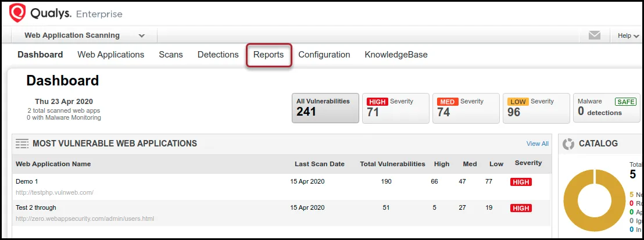Filter by HIGH Severity 71 tile
Viewport: 644px width, 240px height.
point(395,108)
